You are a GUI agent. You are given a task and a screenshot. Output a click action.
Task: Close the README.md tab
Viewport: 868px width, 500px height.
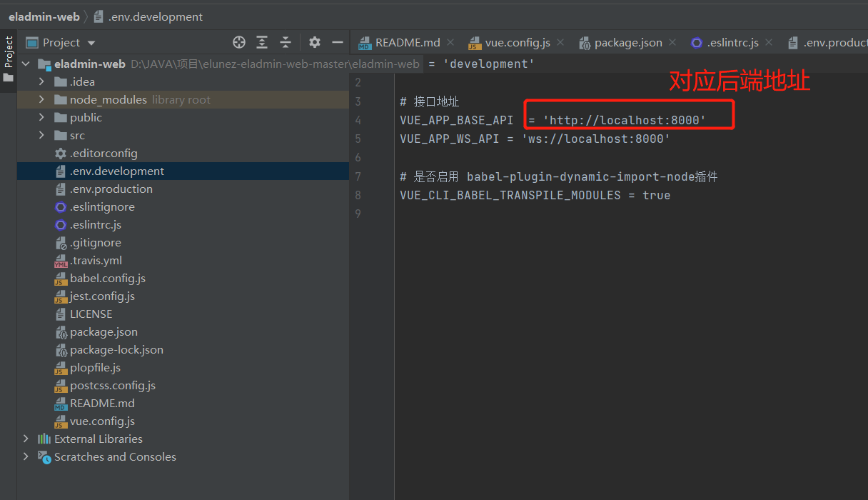[x=450, y=43]
